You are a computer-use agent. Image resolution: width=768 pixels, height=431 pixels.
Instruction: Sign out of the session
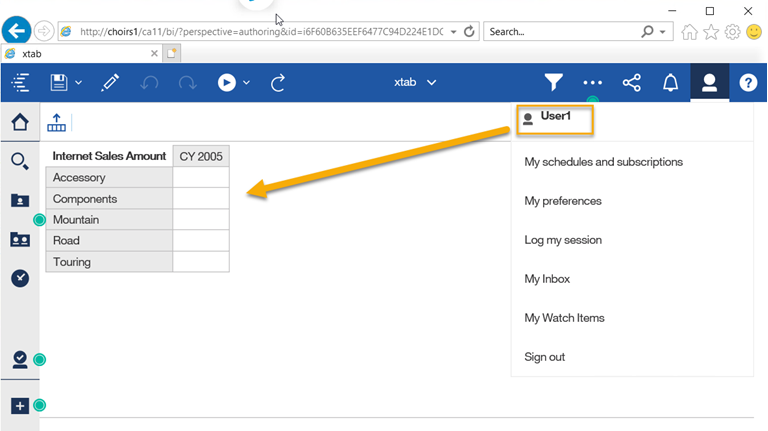[x=545, y=357]
